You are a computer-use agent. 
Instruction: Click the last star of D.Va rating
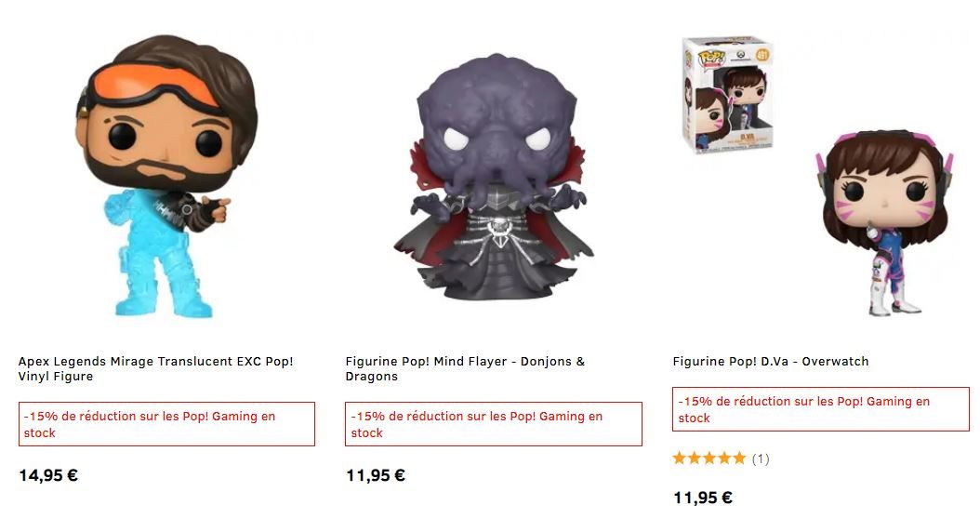coord(739,458)
